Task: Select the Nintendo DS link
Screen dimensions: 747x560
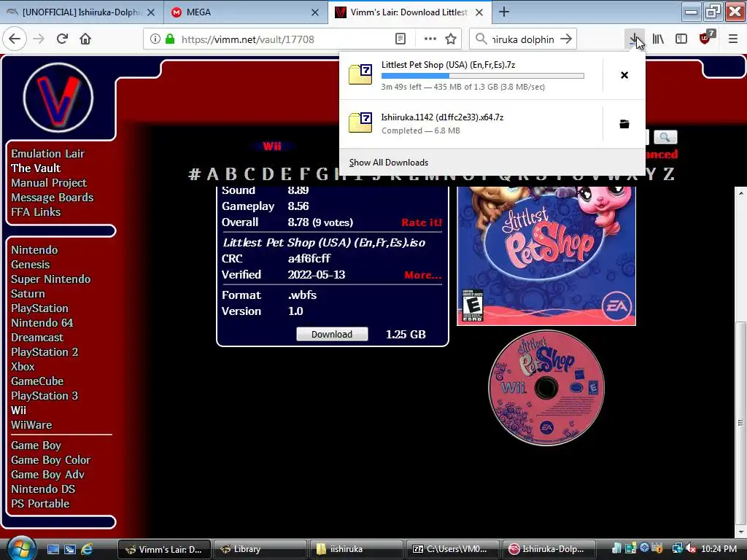Action: pyautogui.click(x=43, y=489)
